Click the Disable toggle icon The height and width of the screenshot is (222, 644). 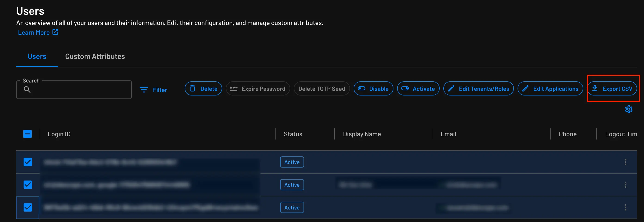tap(361, 89)
